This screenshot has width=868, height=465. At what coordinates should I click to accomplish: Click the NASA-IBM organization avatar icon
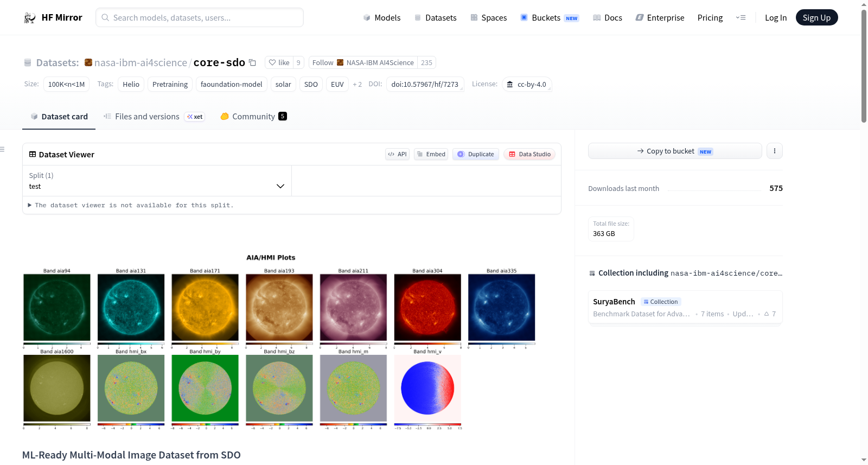[88, 62]
